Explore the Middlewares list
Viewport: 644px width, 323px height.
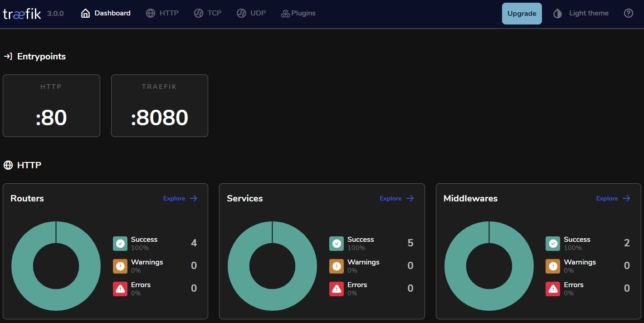613,198
